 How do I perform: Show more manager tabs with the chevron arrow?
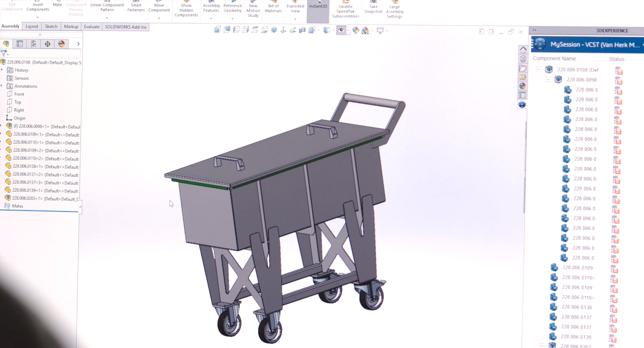[78, 44]
